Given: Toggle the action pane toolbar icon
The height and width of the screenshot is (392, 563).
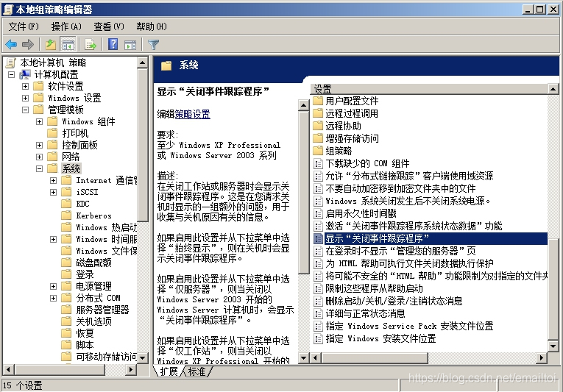Looking at the screenshot, I should pos(130,45).
